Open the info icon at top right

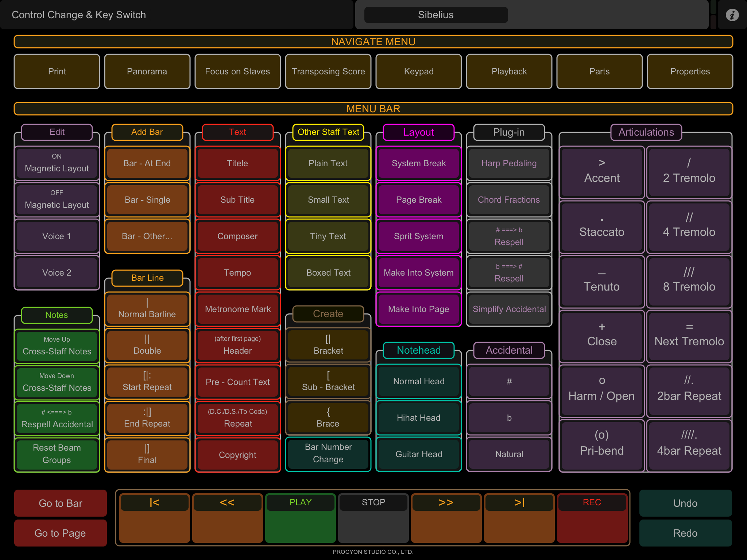(732, 15)
